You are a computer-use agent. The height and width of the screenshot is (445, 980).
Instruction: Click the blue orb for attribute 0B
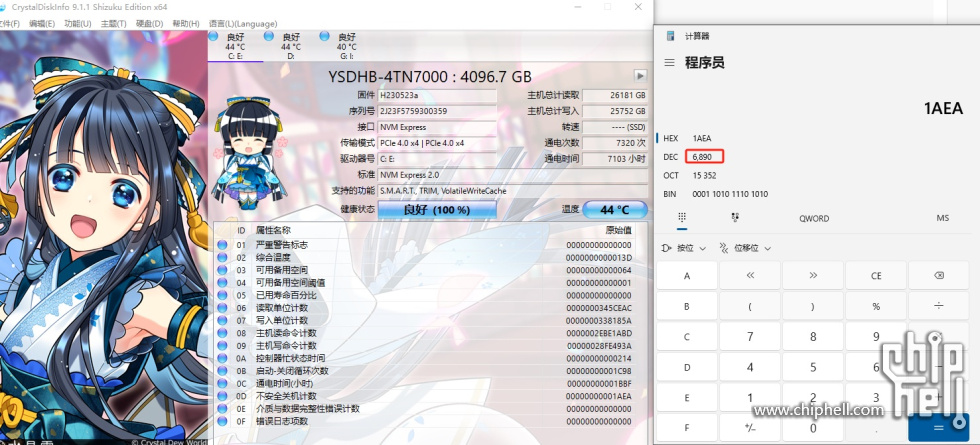point(222,371)
